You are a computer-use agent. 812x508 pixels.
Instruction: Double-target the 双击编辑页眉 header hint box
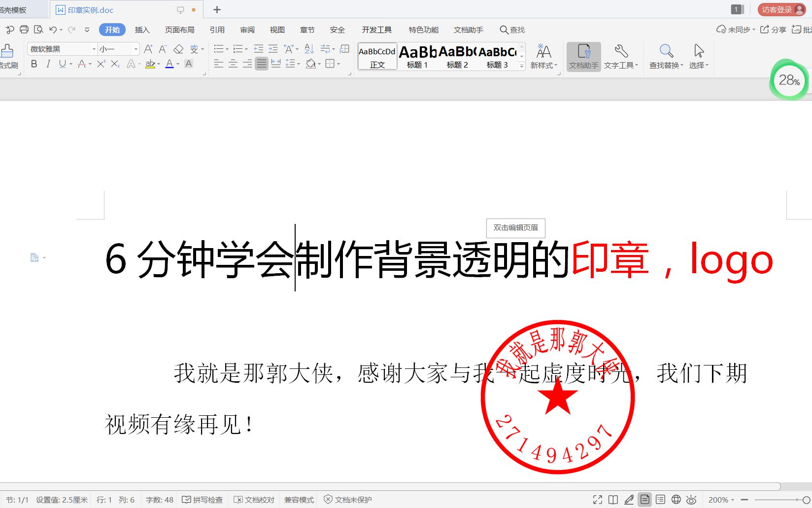(x=515, y=228)
